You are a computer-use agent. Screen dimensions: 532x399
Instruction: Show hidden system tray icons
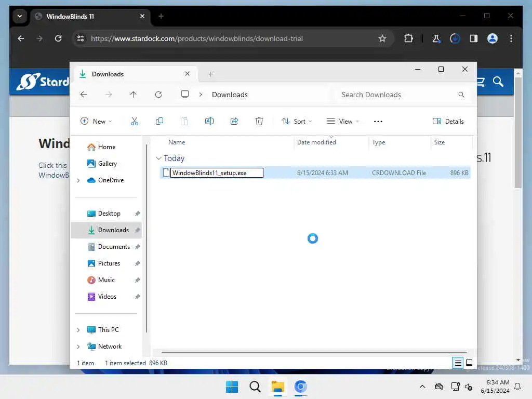coord(422,387)
